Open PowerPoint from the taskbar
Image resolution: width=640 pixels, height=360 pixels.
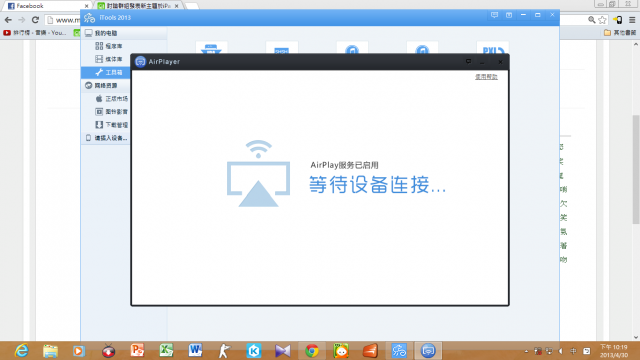point(137,351)
